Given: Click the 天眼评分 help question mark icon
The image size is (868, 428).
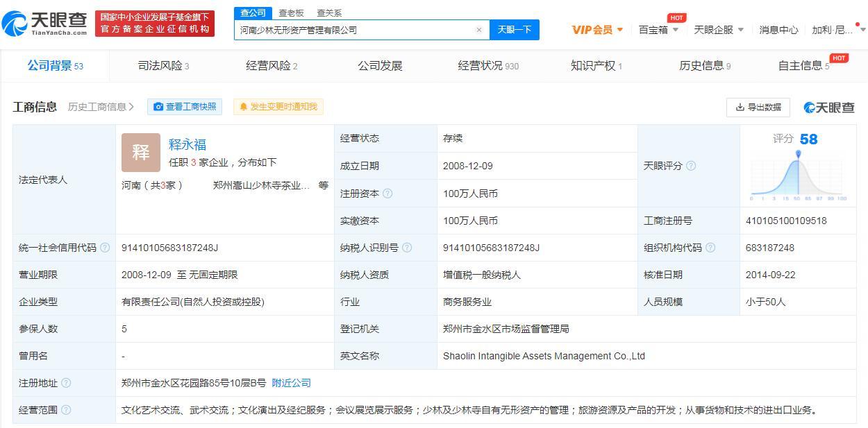Looking at the screenshot, I should 691,166.
